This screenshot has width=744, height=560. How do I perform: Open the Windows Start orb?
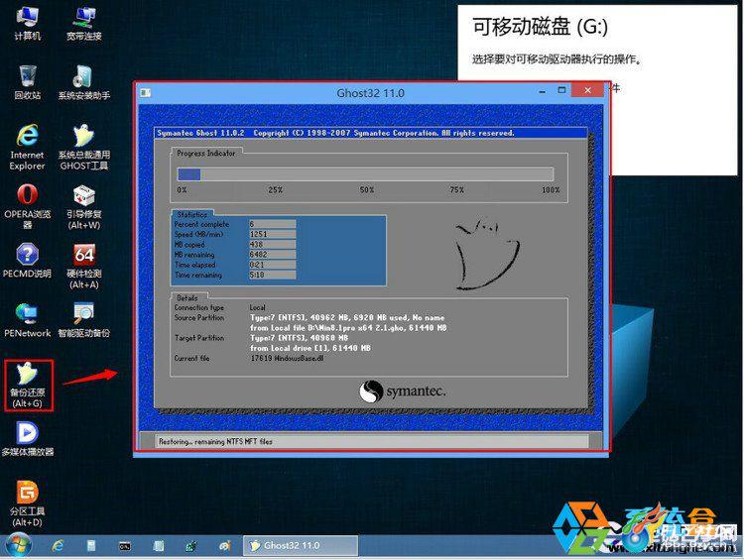(18, 546)
